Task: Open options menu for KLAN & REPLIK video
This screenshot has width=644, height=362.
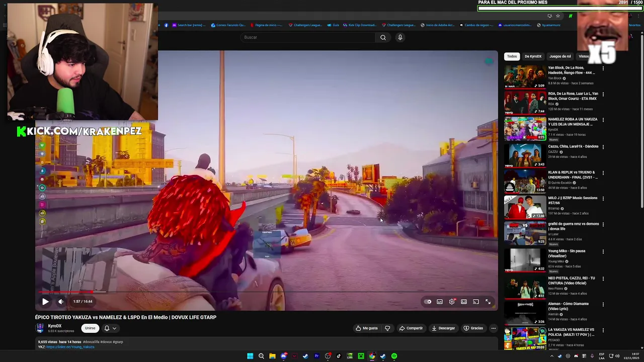Action: tap(603, 173)
